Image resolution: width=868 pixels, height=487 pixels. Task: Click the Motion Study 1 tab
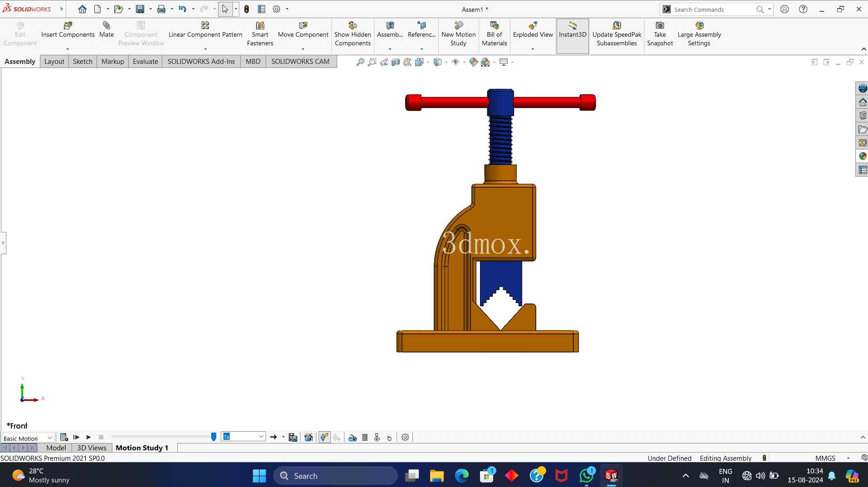click(x=142, y=448)
